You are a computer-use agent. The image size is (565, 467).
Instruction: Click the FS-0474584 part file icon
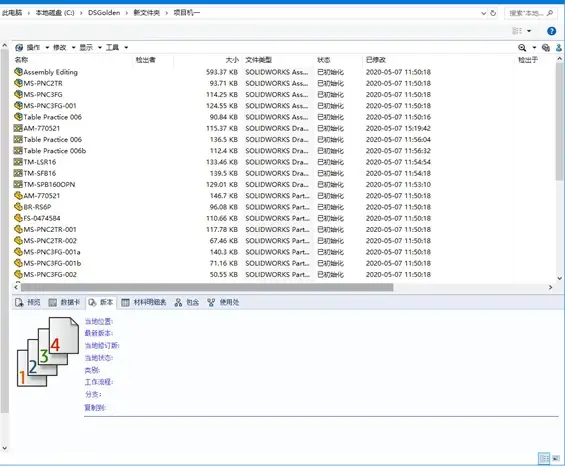[x=18, y=218]
